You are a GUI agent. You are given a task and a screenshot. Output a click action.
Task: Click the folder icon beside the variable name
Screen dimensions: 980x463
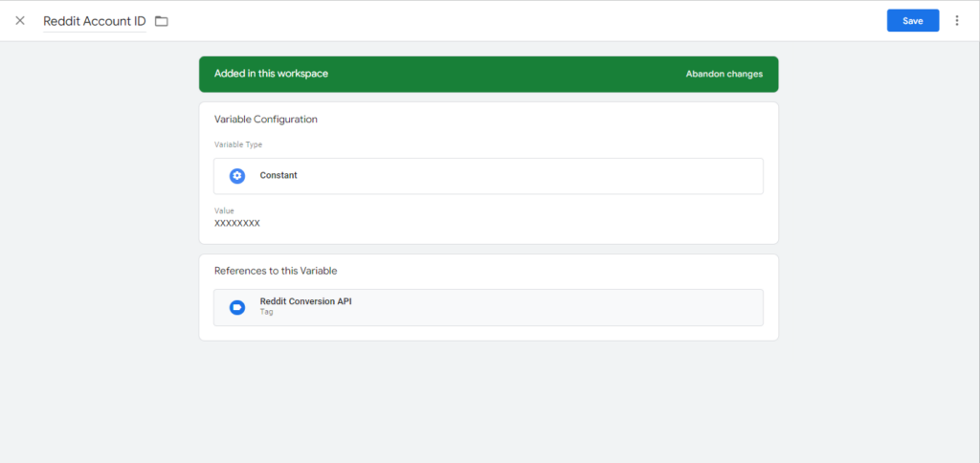161,21
